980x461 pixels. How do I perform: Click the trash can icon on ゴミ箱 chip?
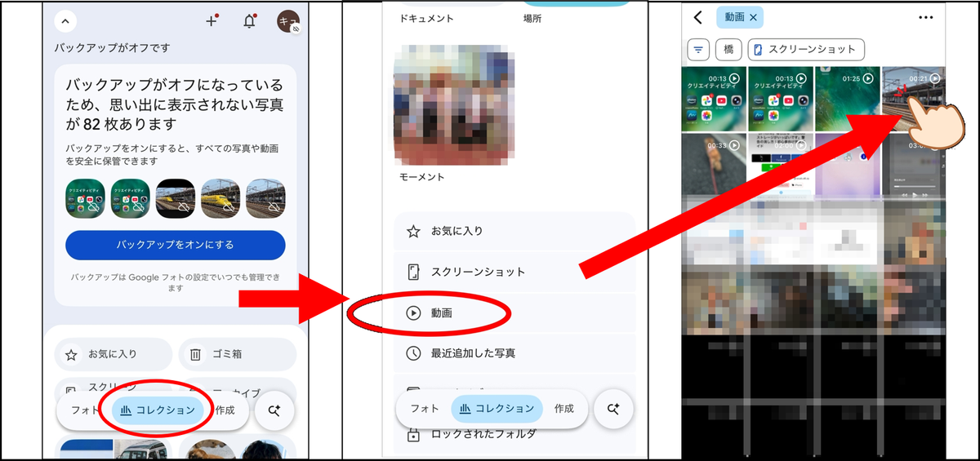tap(196, 355)
